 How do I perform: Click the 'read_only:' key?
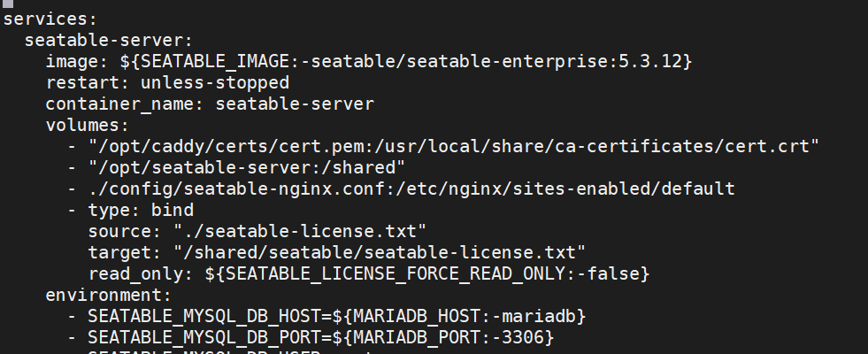pyautogui.click(x=141, y=273)
